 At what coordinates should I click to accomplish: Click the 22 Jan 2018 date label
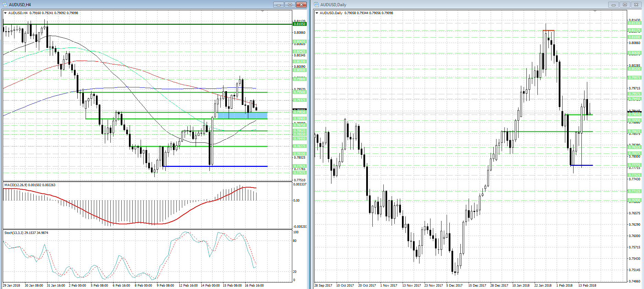pos(543,285)
